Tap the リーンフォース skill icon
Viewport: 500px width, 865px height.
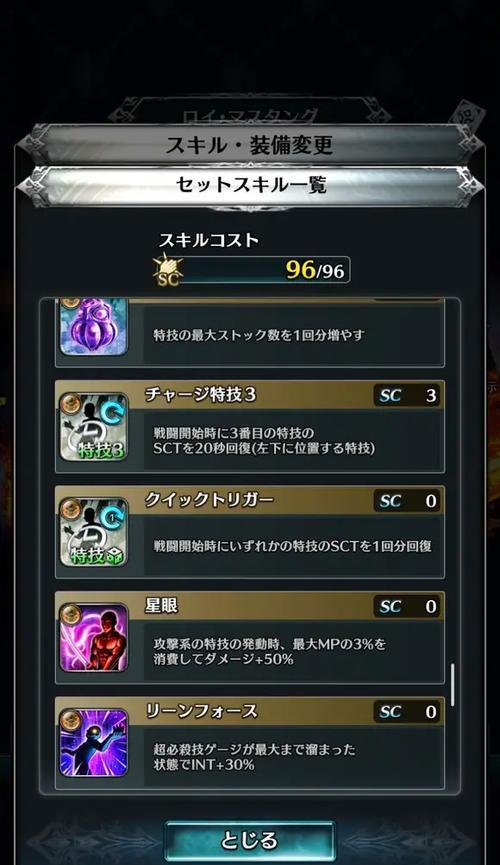pos(94,743)
